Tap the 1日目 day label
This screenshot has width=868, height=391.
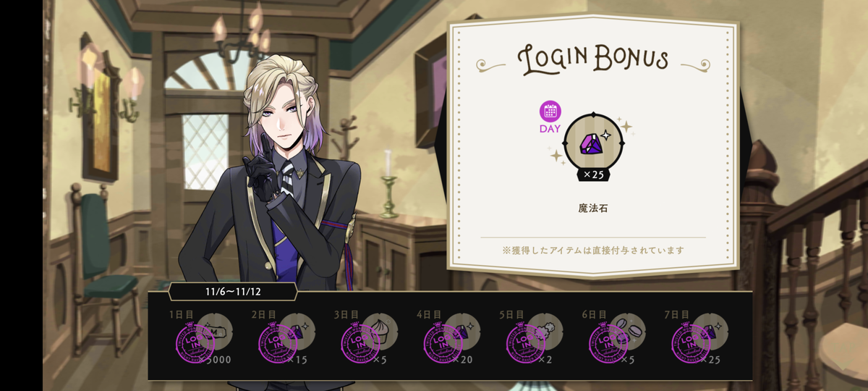tap(181, 315)
